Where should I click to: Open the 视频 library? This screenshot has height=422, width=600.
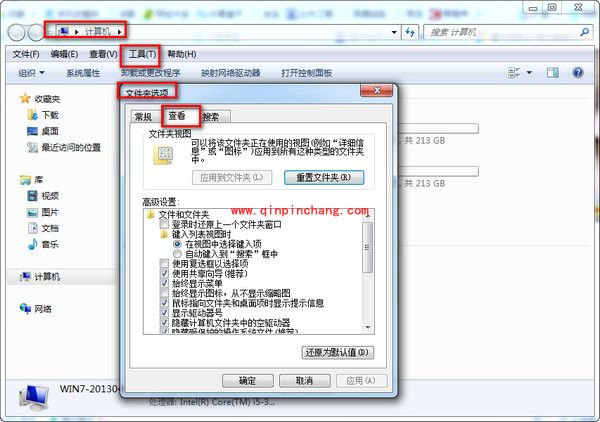[49, 196]
